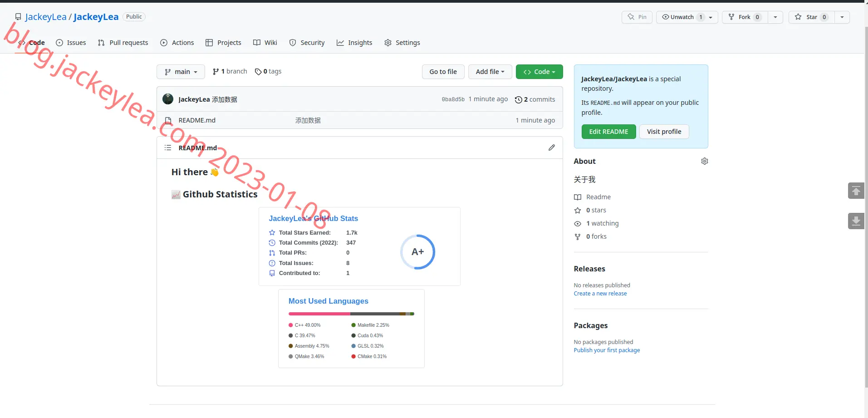The height and width of the screenshot is (418, 868).
Task: Expand the green Code dropdown
Action: pos(539,72)
